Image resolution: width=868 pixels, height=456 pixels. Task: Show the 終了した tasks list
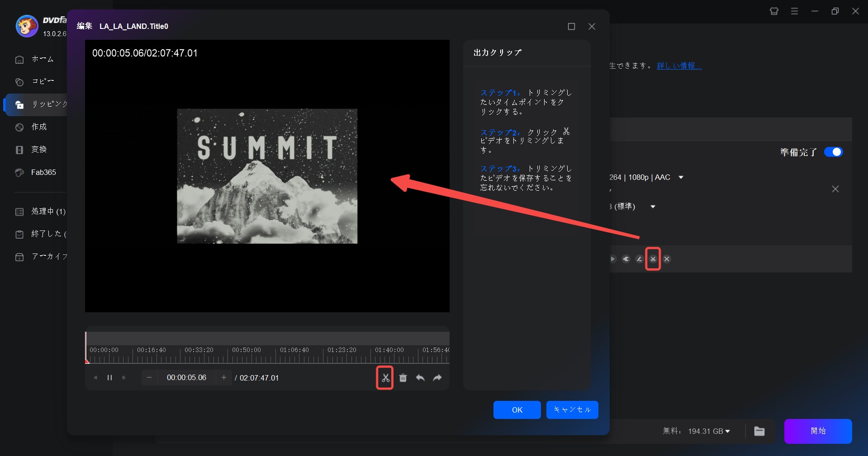pos(41,234)
